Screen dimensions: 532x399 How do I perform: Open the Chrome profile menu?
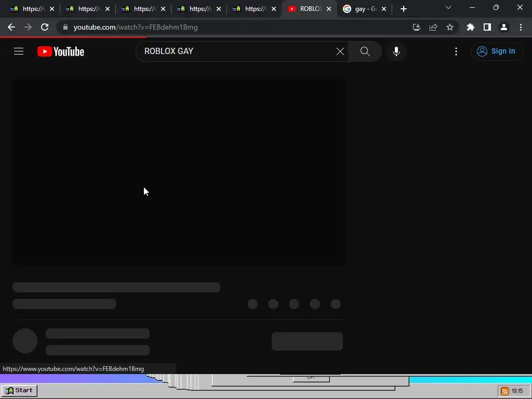tap(504, 27)
